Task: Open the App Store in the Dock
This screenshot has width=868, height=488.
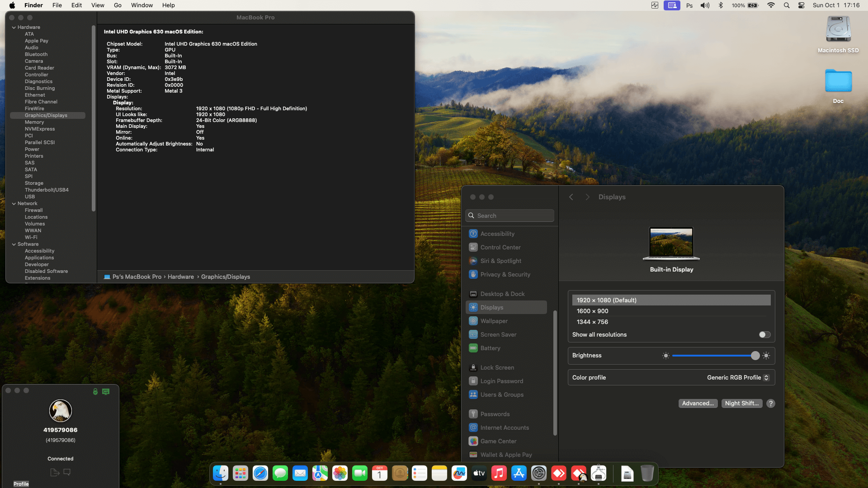Action: [519, 473]
